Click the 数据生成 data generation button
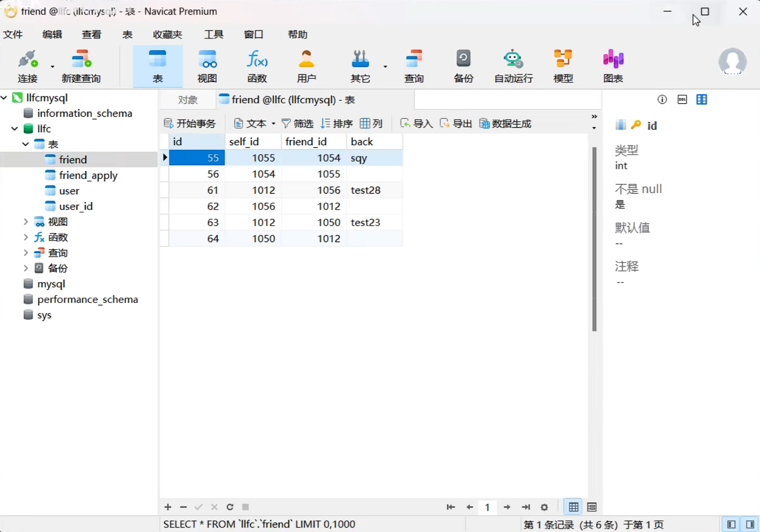This screenshot has height=532, width=760. (505, 123)
